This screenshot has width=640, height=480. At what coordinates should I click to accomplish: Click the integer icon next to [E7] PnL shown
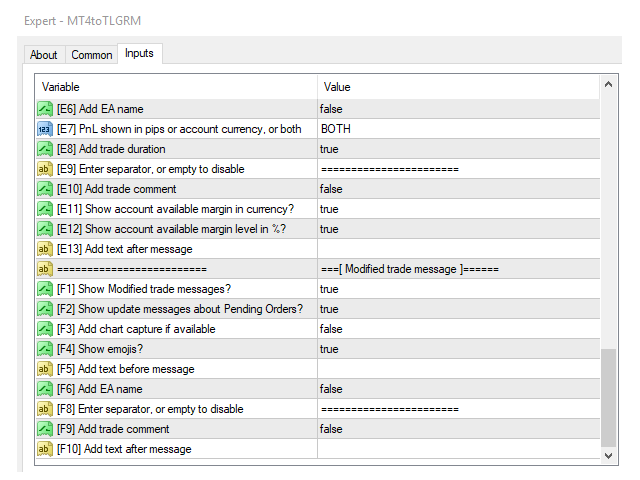coord(45,129)
